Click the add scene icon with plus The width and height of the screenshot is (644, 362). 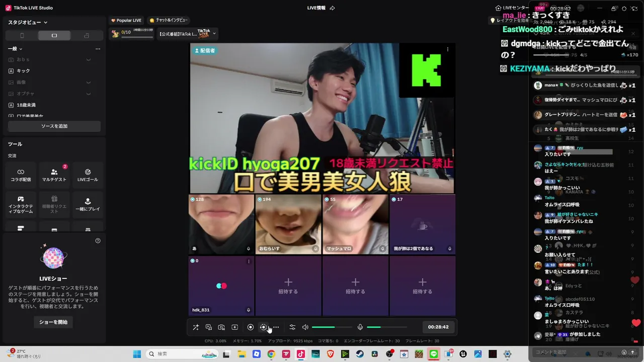[234, 327]
